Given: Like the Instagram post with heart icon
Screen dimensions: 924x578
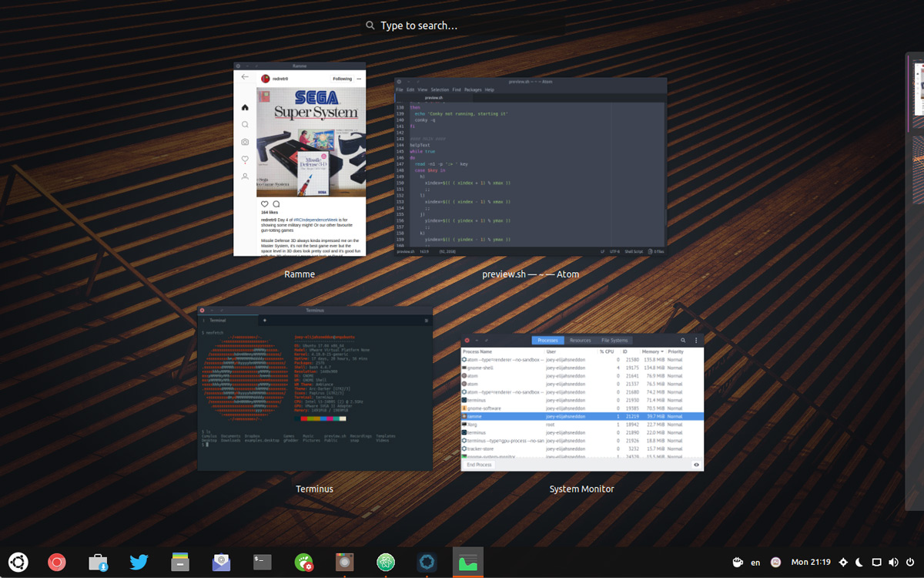Looking at the screenshot, I should click(x=265, y=204).
